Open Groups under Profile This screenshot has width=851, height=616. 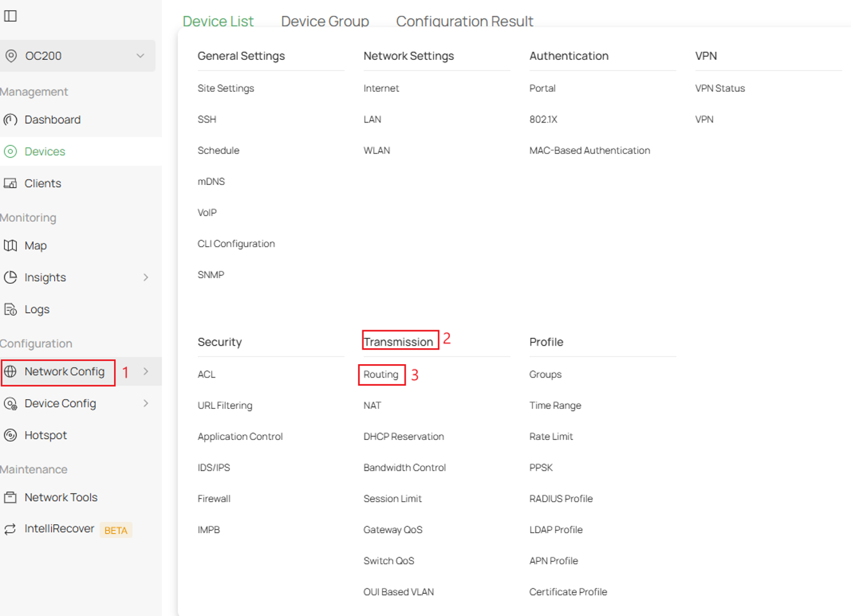pos(545,374)
